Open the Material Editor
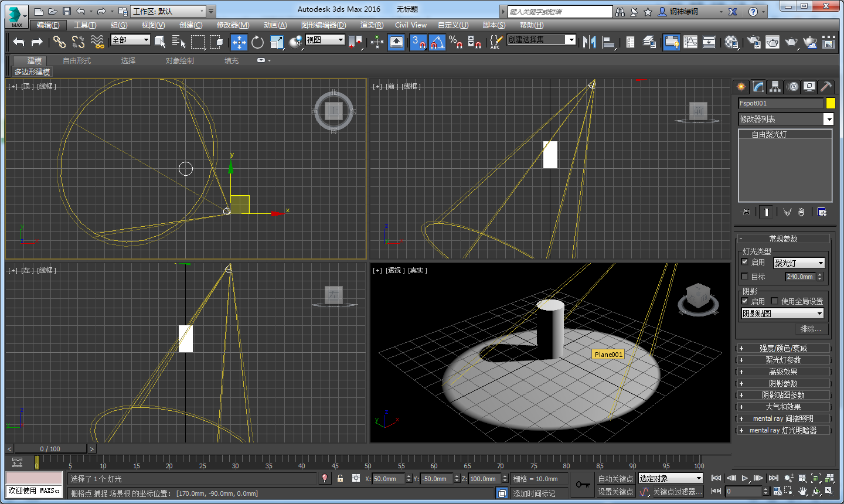 pos(730,42)
